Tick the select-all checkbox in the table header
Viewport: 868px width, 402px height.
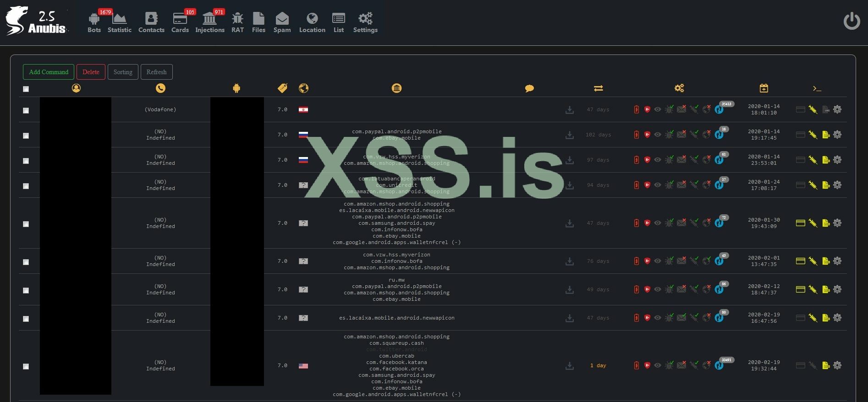(x=26, y=89)
